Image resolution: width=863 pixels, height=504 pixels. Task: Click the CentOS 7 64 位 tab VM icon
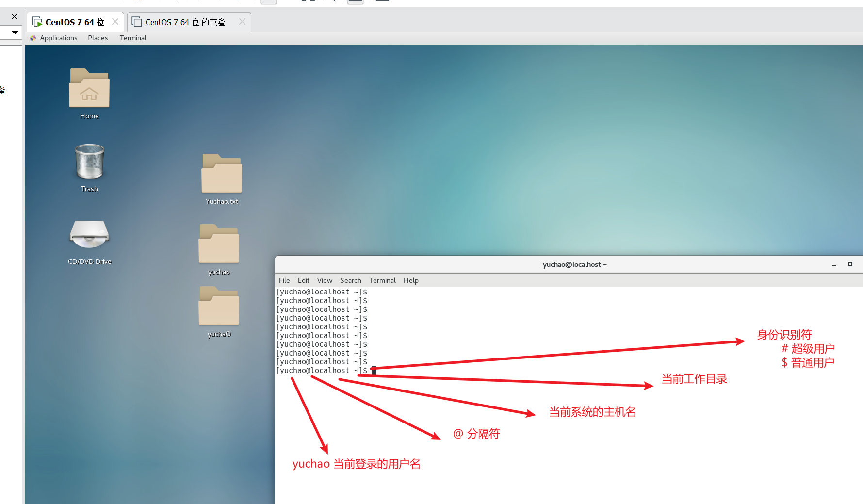point(37,22)
